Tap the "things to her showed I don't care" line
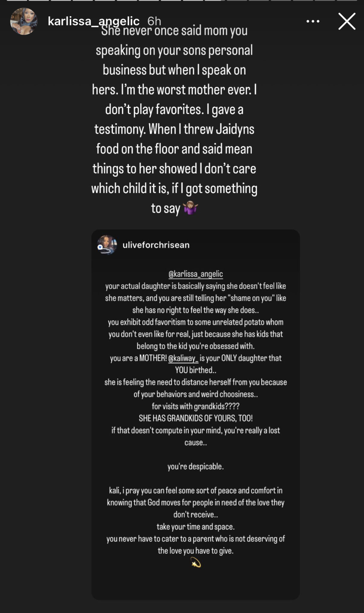This screenshot has height=613, width=364. click(x=174, y=169)
